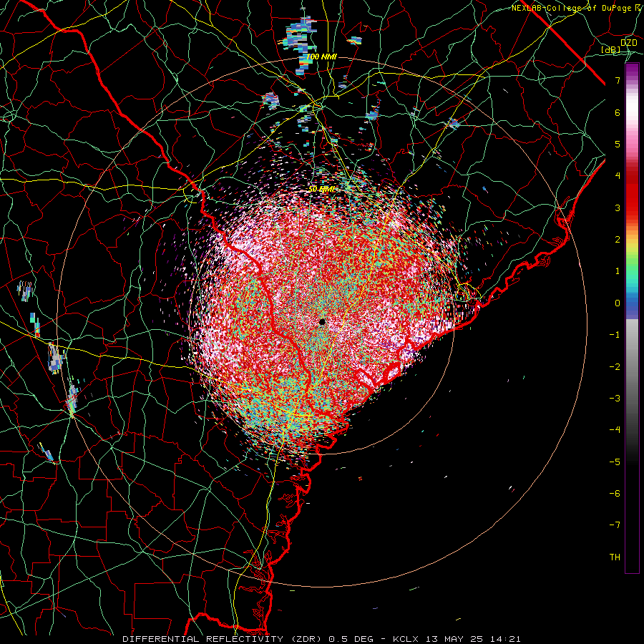Click the -5 dB value on the color scale
This screenshot has height=644, width=644.
(615, 462)
